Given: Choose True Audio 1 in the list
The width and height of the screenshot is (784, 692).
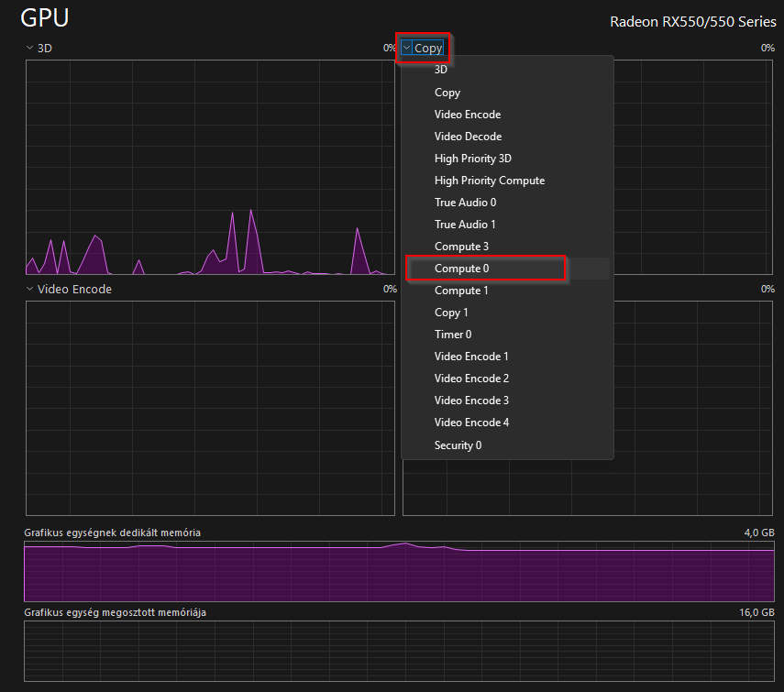Looking at the screenshot, I should tap(465, 225).
